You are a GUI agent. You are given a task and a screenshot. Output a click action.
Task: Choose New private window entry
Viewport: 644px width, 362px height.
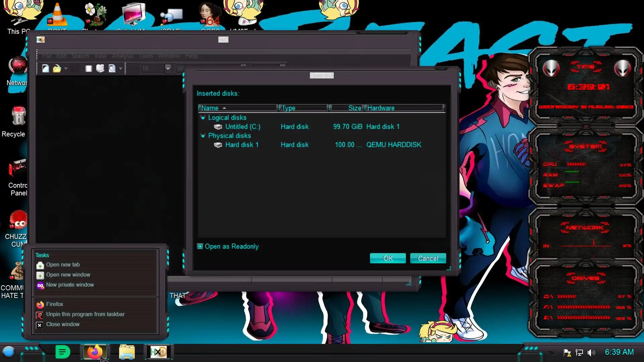click(x=70, y=285)
